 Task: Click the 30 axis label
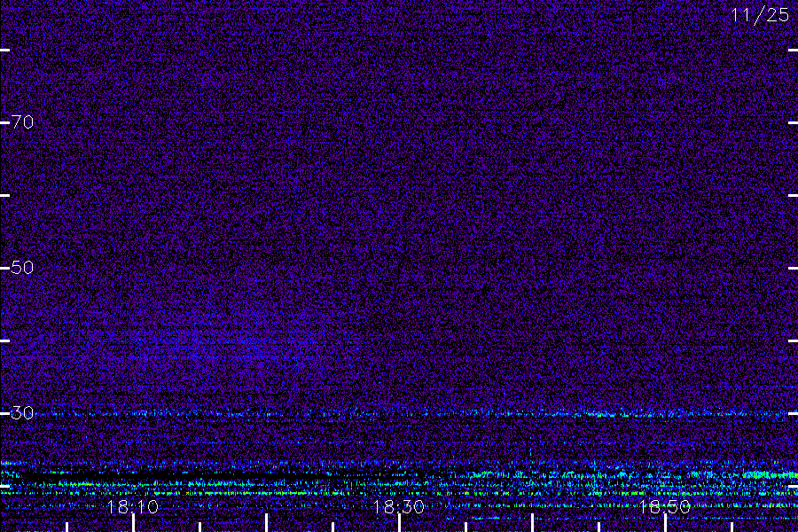click(x=22, y=413)
